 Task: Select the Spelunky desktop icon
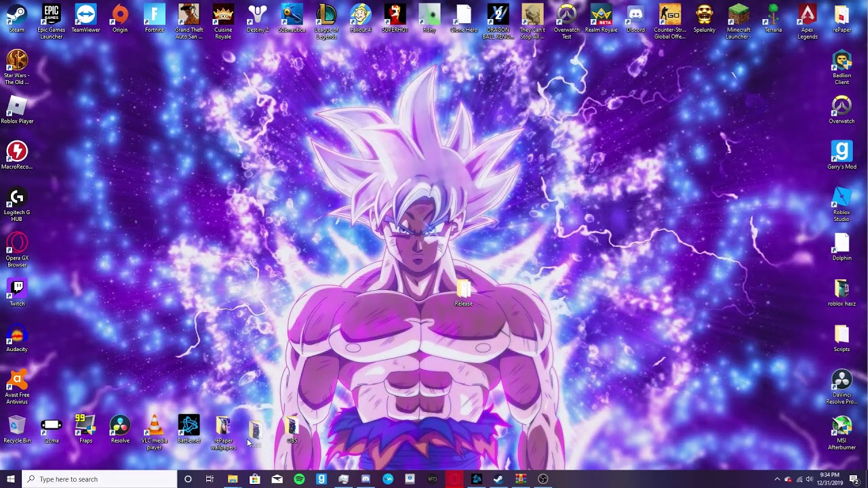coord(705,18)
